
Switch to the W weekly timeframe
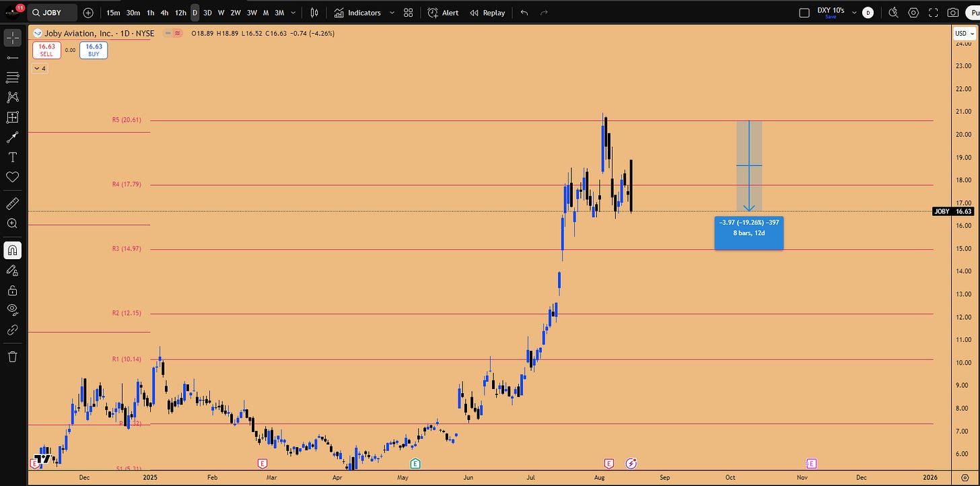coord(221,13)
